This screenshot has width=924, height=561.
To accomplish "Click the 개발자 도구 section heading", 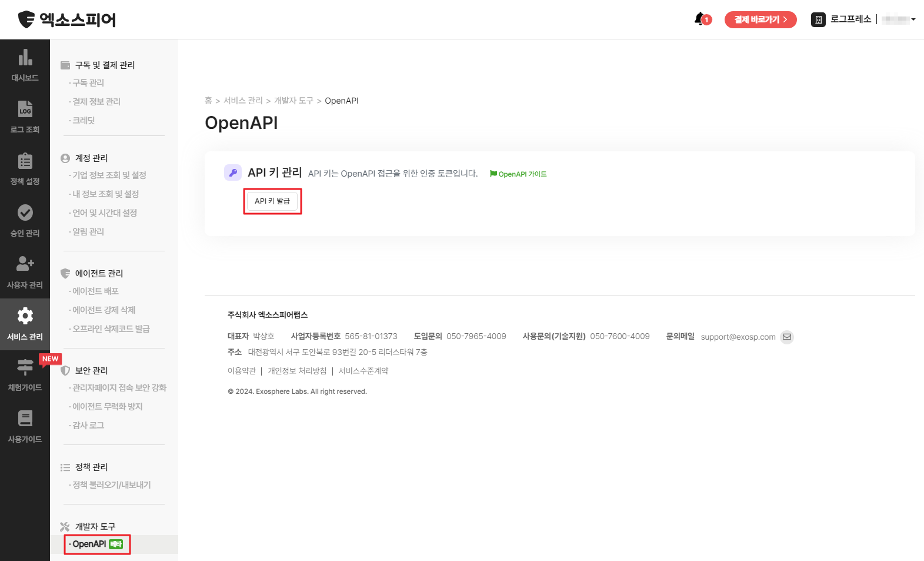I will point(95,526).
